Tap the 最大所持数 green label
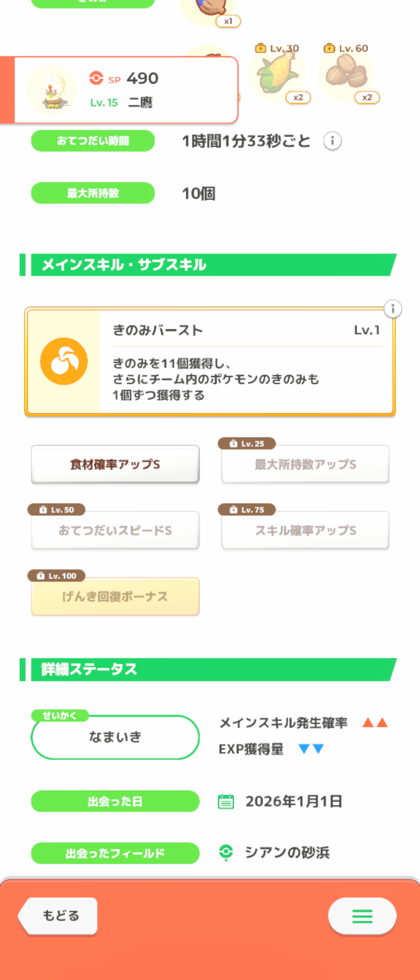This screenshot has height=980, width=420. point(93,193)
